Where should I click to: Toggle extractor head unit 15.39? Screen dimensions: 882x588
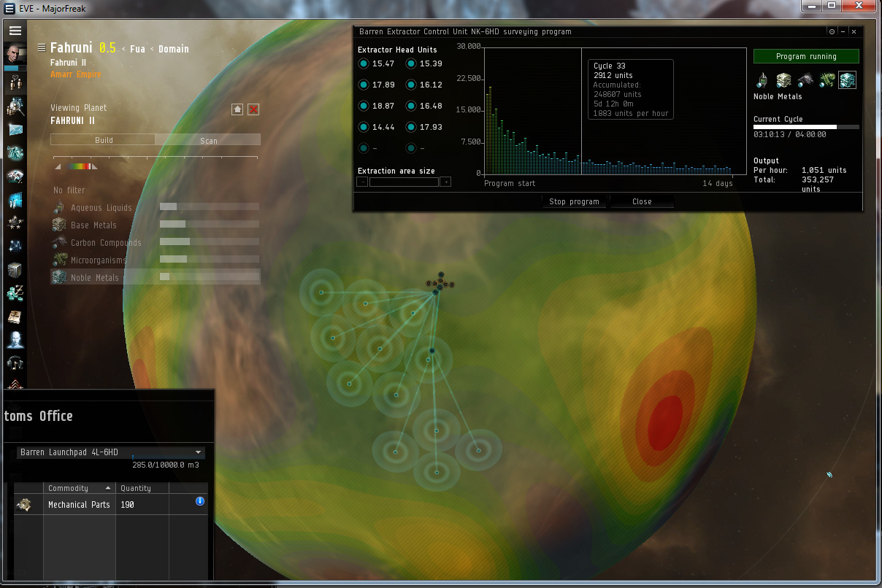coord(411,64)
